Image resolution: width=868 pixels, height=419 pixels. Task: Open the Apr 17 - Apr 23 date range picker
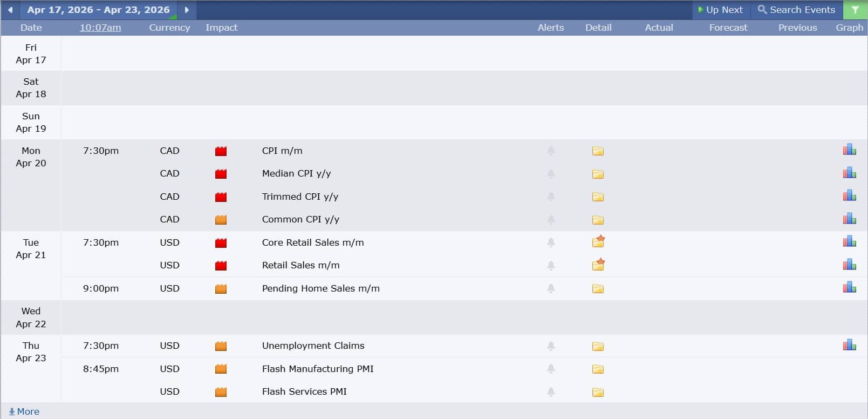point(98,10)
